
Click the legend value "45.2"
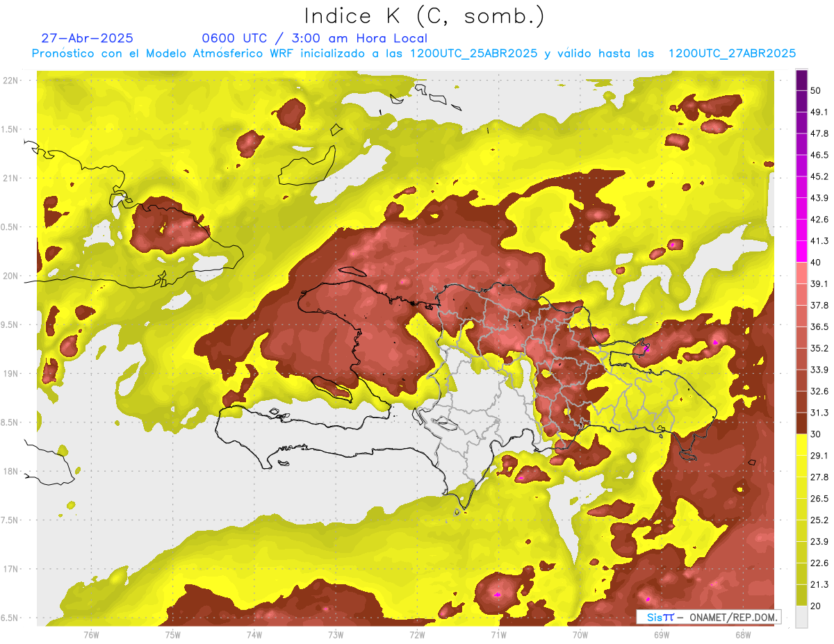point(819,176)
